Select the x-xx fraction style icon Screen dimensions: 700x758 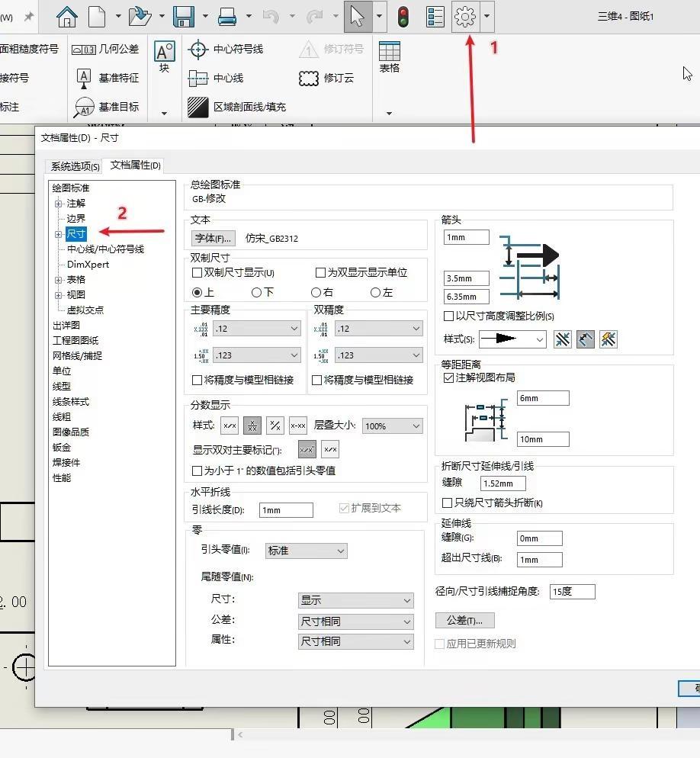pyautogui.click(x=298, y=426)
